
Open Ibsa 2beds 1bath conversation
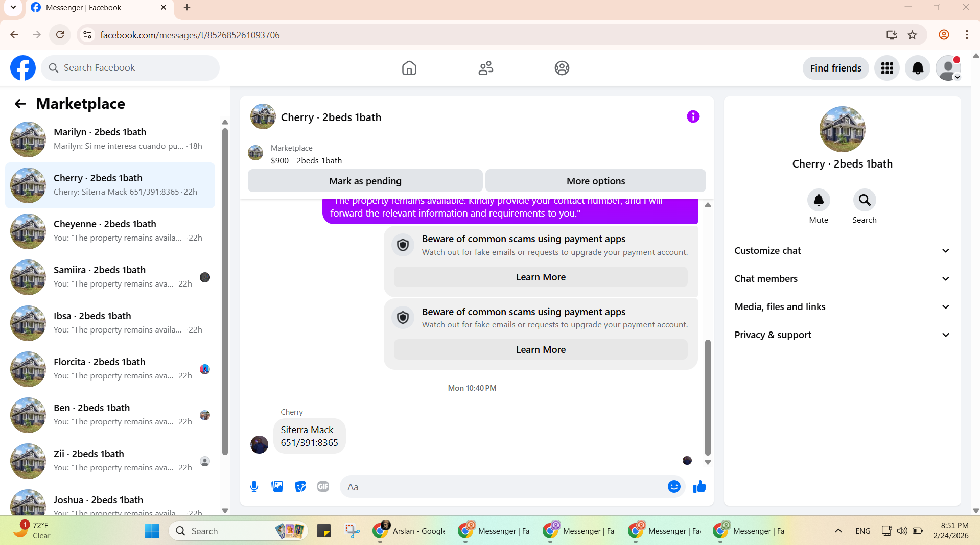(110, 323)
